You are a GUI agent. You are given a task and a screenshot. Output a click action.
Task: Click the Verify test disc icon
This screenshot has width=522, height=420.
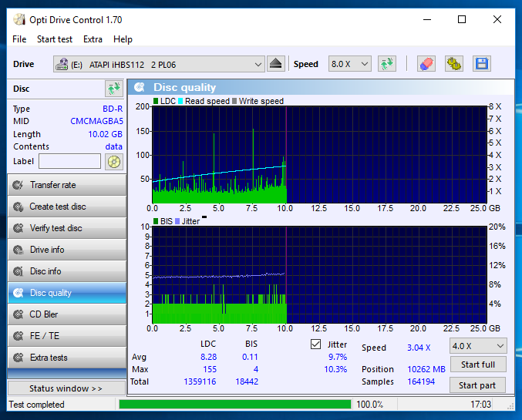18,228
